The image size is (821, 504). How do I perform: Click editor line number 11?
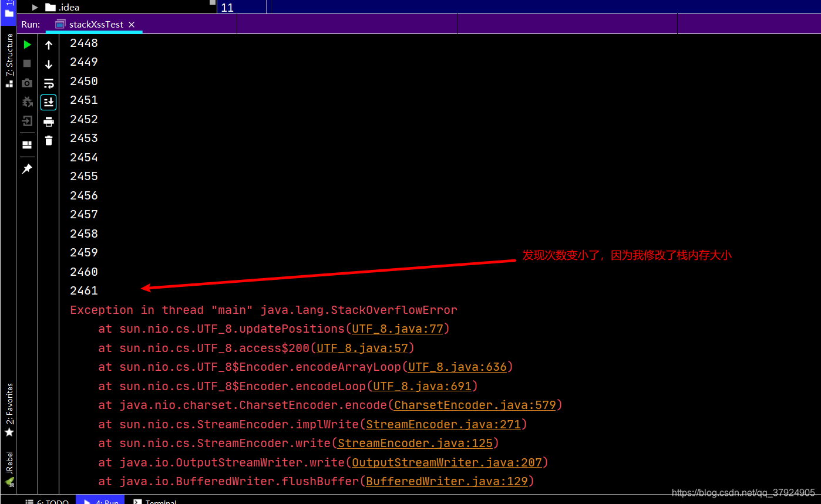tap(227, 8)
